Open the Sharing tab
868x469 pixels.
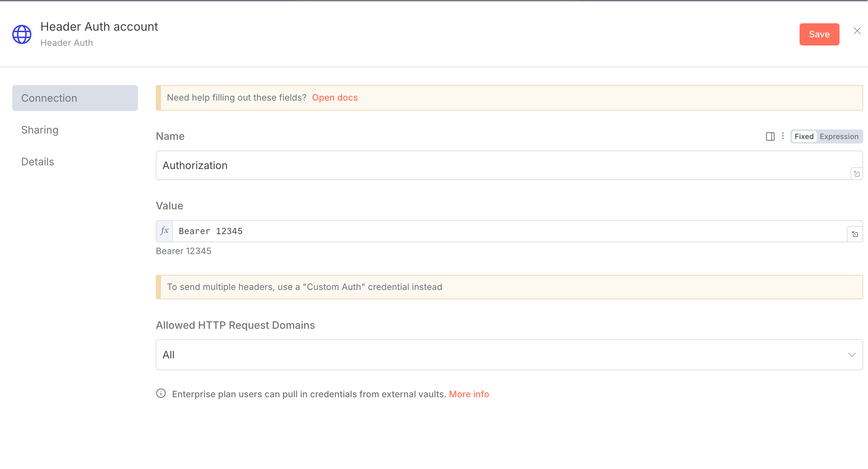(40, 130)
